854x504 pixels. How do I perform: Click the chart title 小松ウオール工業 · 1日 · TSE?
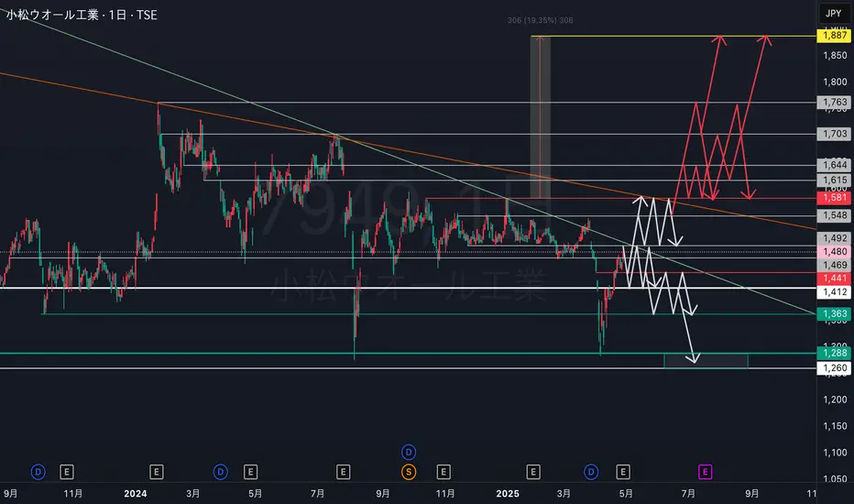tap(82, 15)
